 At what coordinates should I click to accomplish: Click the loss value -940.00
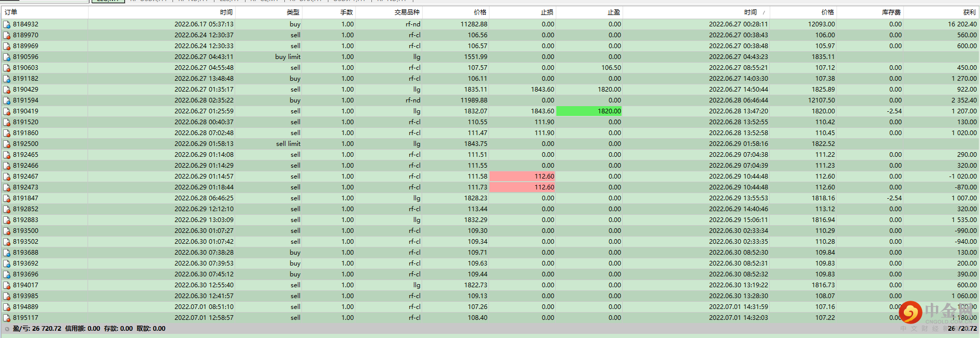click(966, 242)
